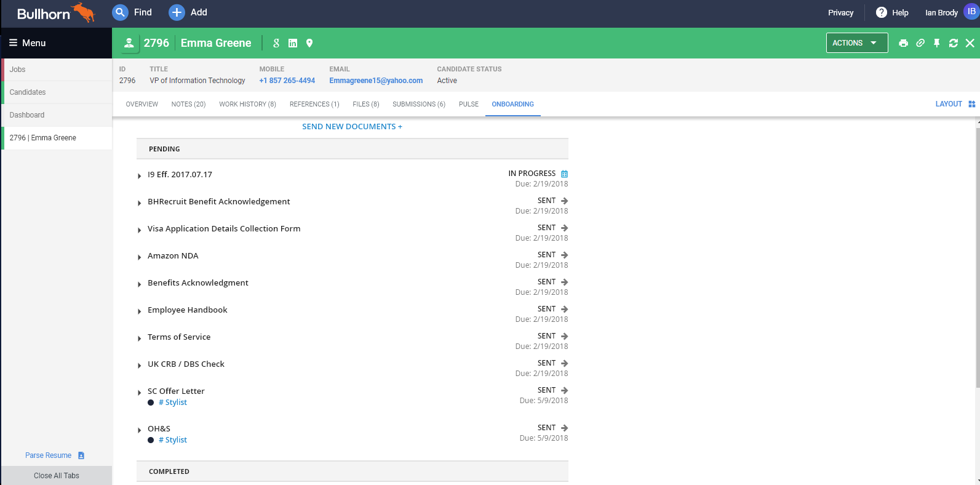Click the Send New Documents link
Screen dimensions: 980x485
click(352, 127)
